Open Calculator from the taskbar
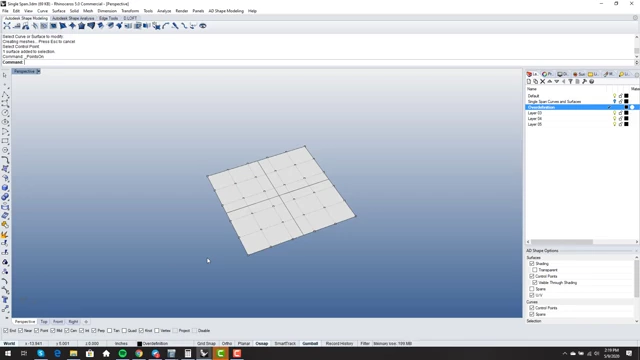This screenshot has width=640, height=360. point(188,353)
